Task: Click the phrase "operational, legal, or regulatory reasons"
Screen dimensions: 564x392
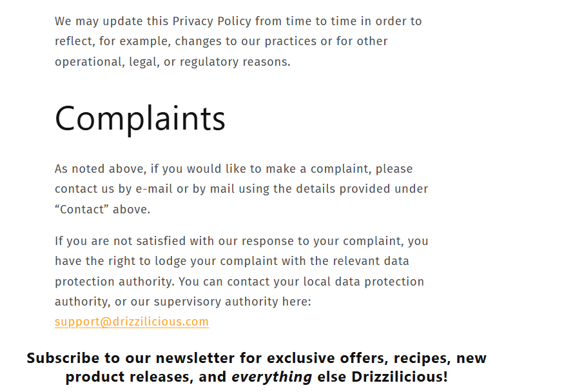Action: pos(173,62)
